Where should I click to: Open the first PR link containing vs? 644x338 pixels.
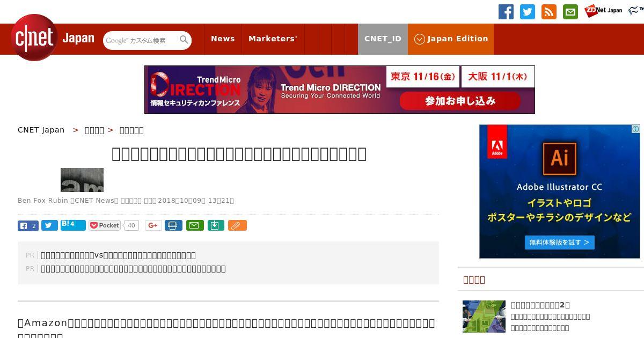(118, 255)
